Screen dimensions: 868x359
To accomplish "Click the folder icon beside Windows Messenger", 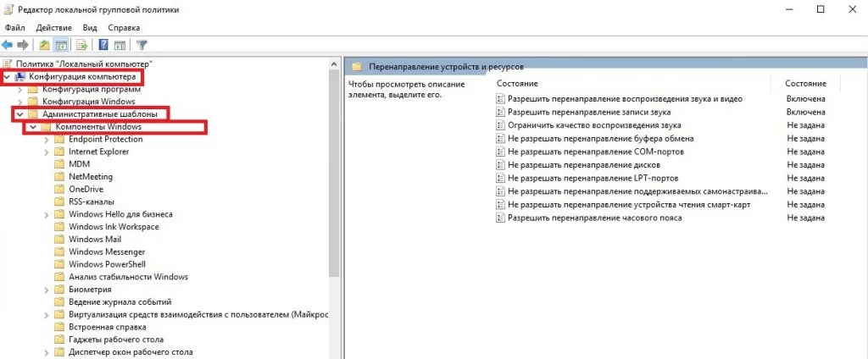I will pos(60,252).
